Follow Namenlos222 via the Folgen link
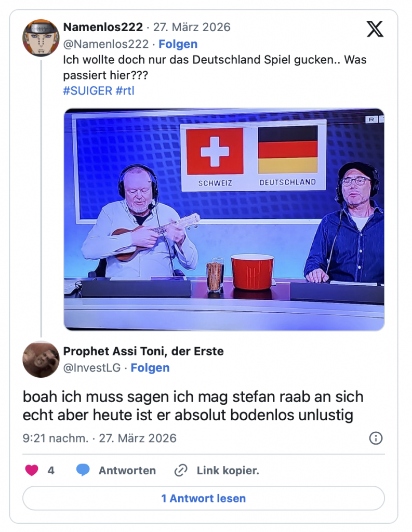This screenshot has height=532, width=412. [178, 44]
